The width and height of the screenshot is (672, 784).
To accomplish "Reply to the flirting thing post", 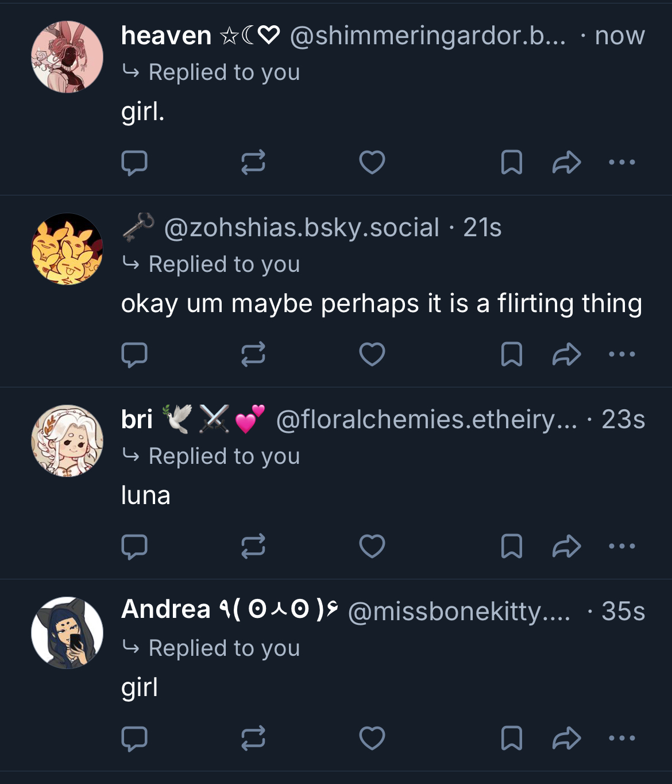I will click(134, 355).
